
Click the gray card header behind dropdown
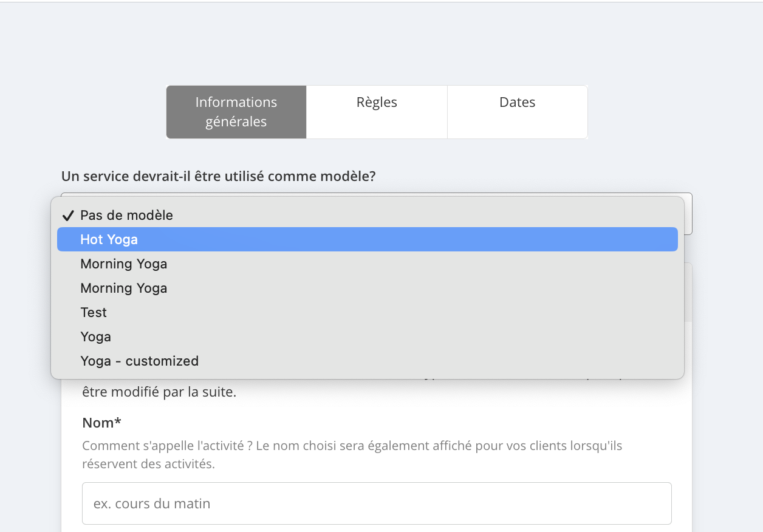tap(688, 292)
